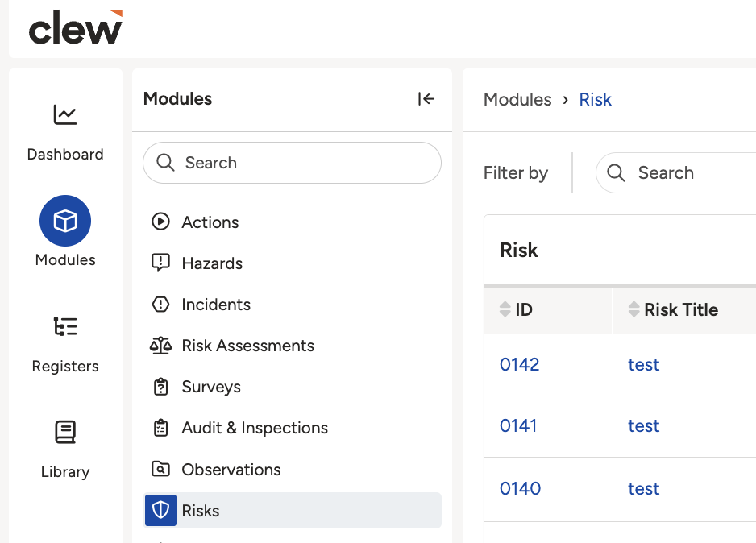The image size is (756, 543).
Task: Click the Observations folder-search icon
Action: [160, 469]
